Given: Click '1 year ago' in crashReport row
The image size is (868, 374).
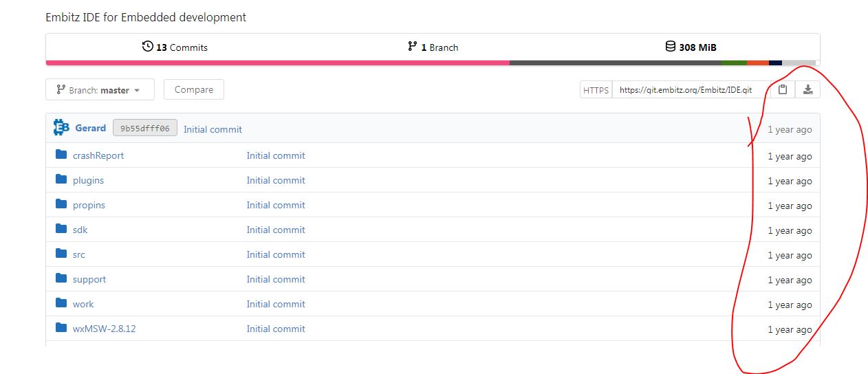Looking at the screenshot, I should tap(790, 156).
